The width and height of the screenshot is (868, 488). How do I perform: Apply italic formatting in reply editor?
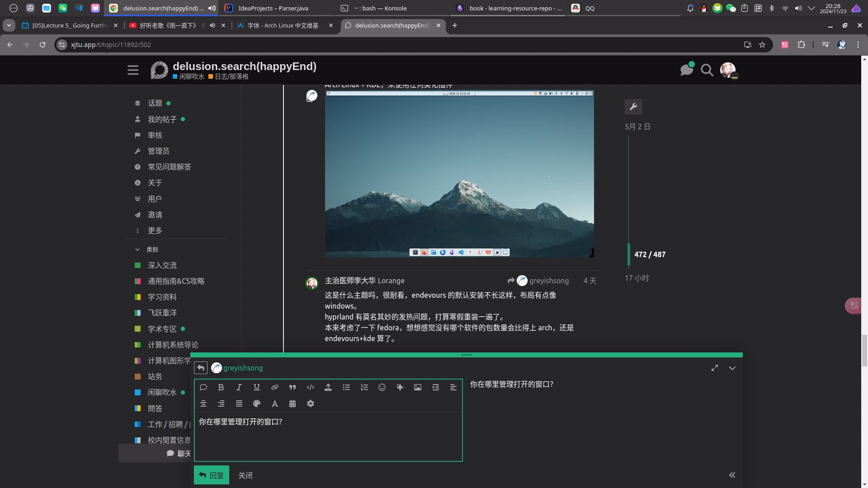(239, 387)
